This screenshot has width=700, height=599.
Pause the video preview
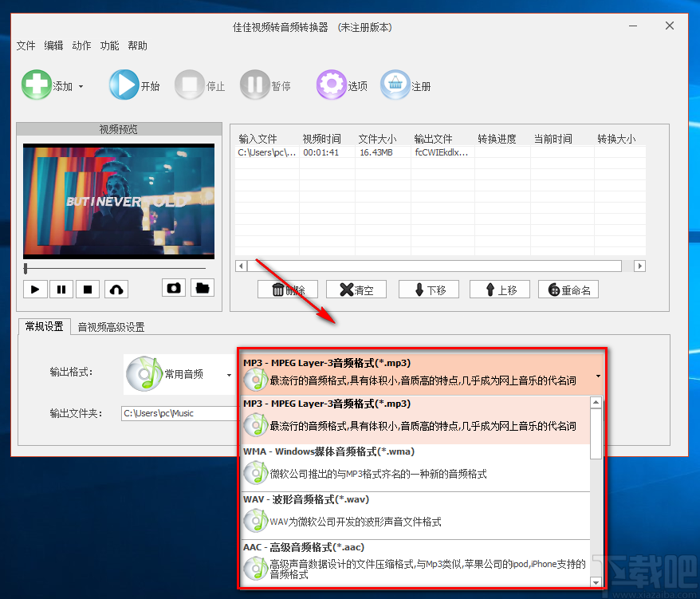[61, 288]
